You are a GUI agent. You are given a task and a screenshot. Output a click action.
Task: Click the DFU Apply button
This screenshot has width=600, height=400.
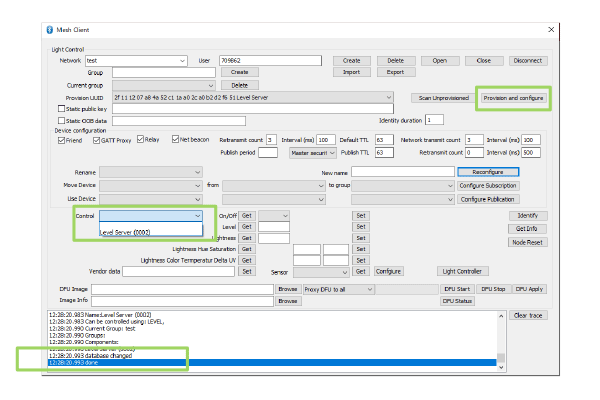(x=530, y=289)
